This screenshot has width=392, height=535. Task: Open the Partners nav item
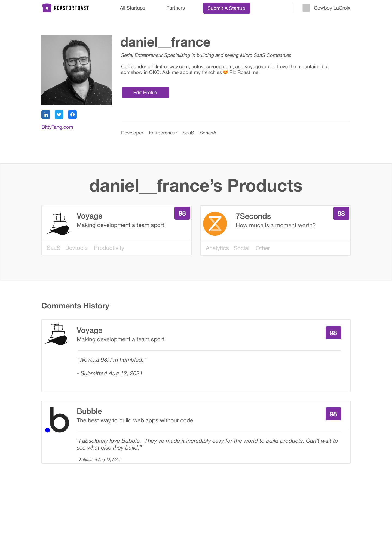pos(176,8)
